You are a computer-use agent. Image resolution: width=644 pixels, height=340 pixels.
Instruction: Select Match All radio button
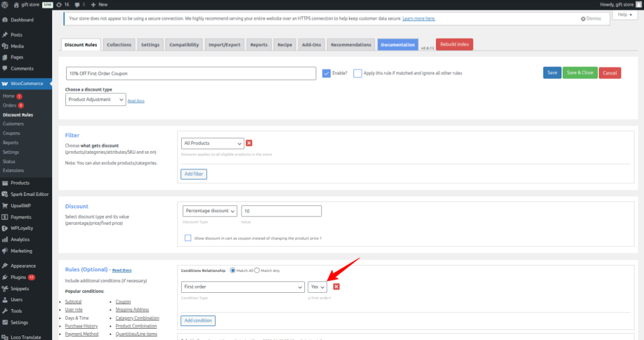click(233, 271)
